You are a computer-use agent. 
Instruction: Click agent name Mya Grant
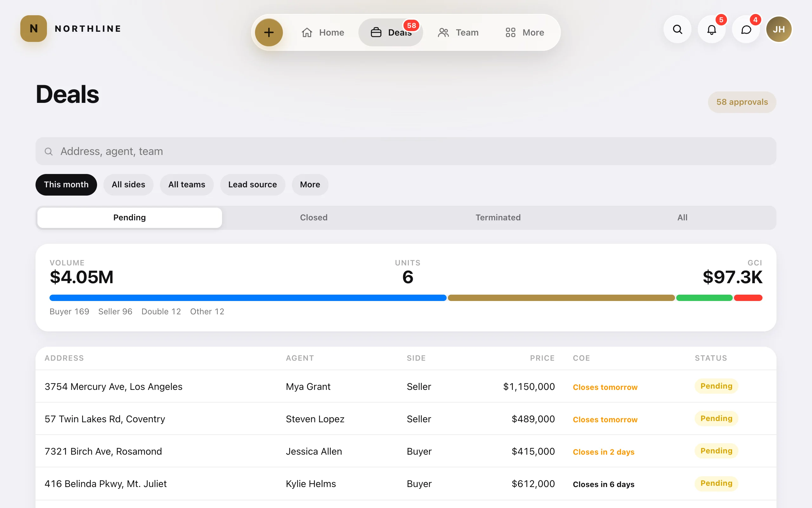[x=308, y=387]
